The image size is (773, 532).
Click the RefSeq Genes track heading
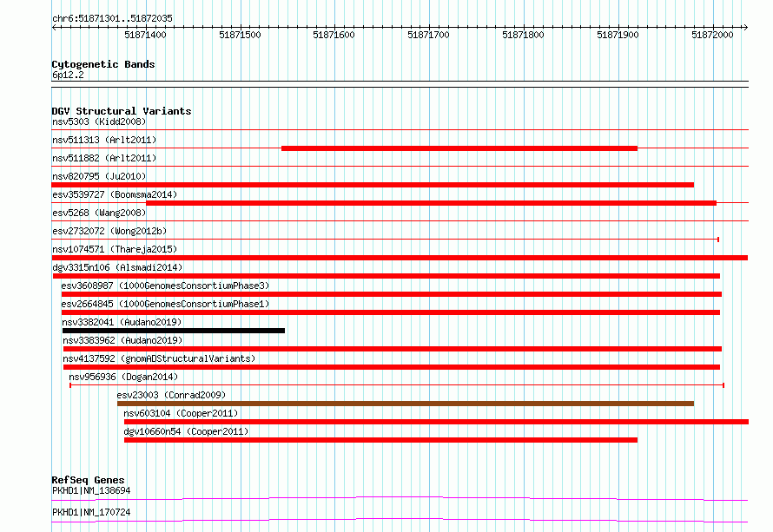pyautogui.click(x=88, y=480)
